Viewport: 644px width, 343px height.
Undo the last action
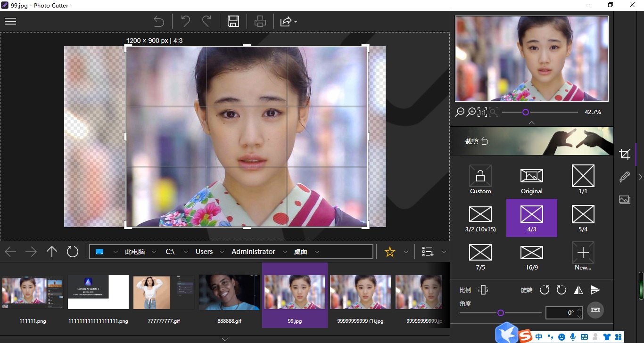(x=185, y=21)
